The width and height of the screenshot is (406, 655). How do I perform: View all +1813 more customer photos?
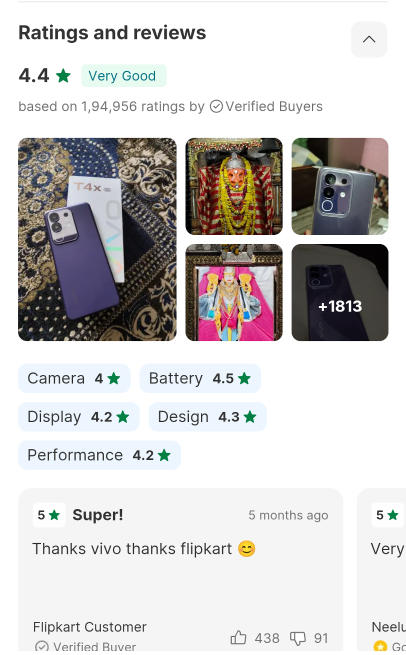click(340, 292)
